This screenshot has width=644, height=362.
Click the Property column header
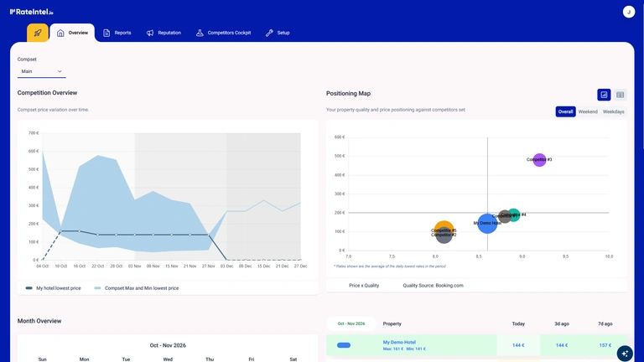392,323
